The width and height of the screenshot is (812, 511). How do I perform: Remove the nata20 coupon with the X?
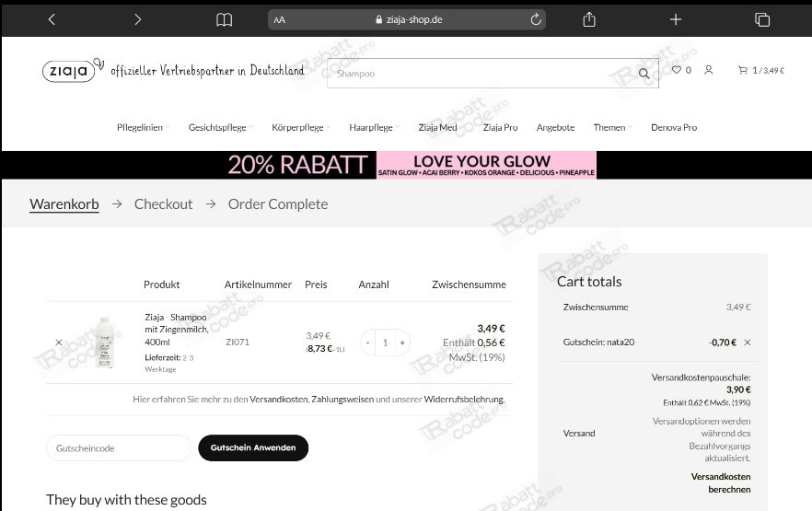click(x=748, y=343)
